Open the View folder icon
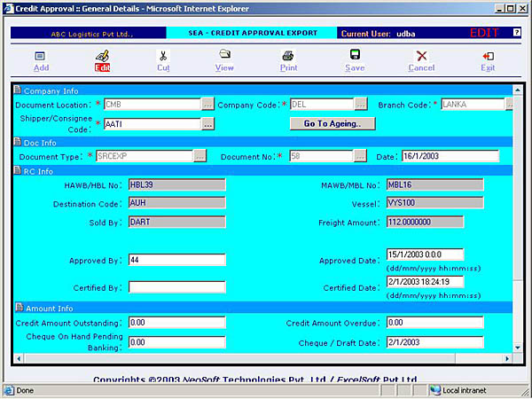 225,56
